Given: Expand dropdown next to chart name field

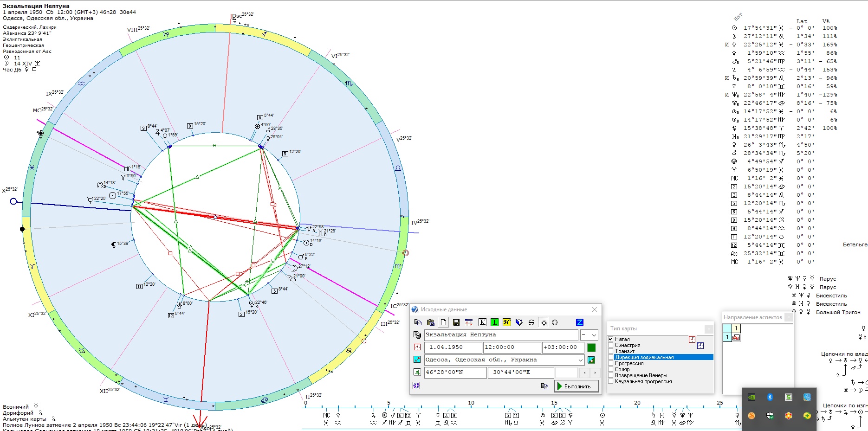Looking at the screenshot, I should tap(594, 335).
